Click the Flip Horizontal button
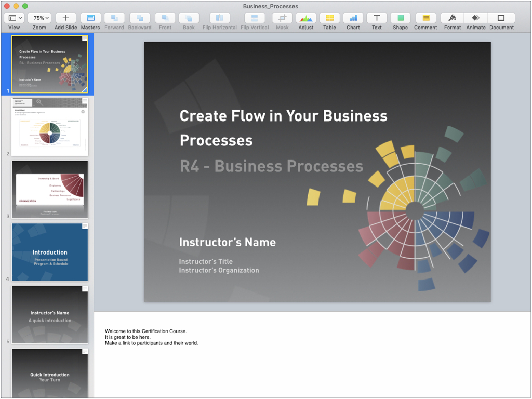The width and height of the screenshot is (532, 399). point(220,18)
